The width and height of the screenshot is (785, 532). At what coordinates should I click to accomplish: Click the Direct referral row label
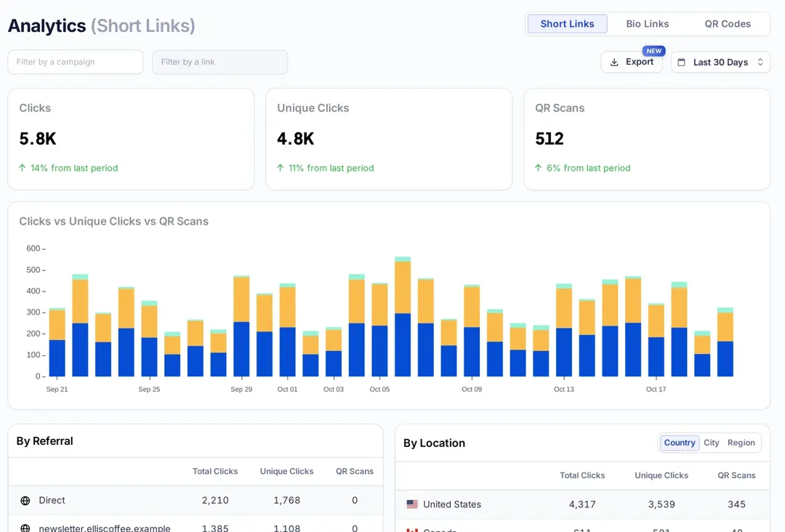click(x=52, y=501)
